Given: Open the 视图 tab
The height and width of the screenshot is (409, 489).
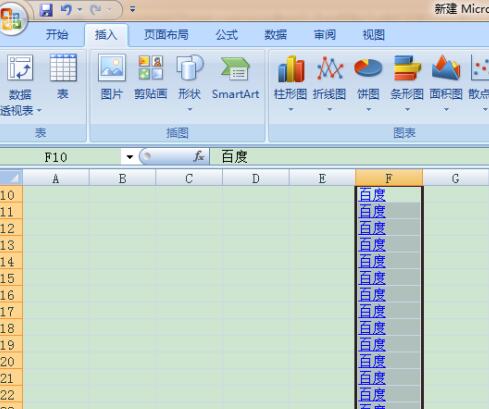Looking at the screenshot, I should [x=374, y=35].
